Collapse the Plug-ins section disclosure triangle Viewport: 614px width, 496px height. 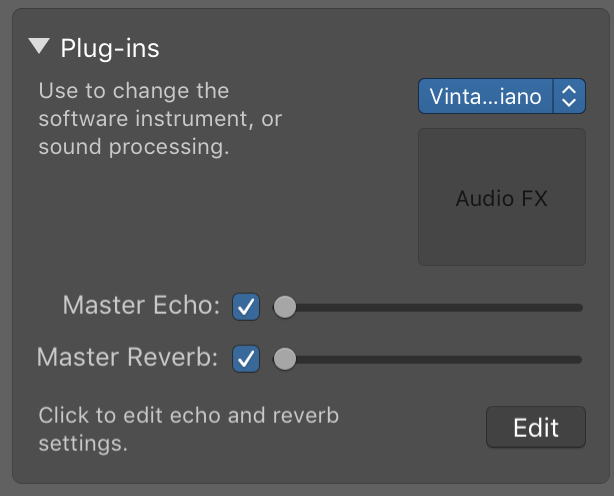point(40,46)
